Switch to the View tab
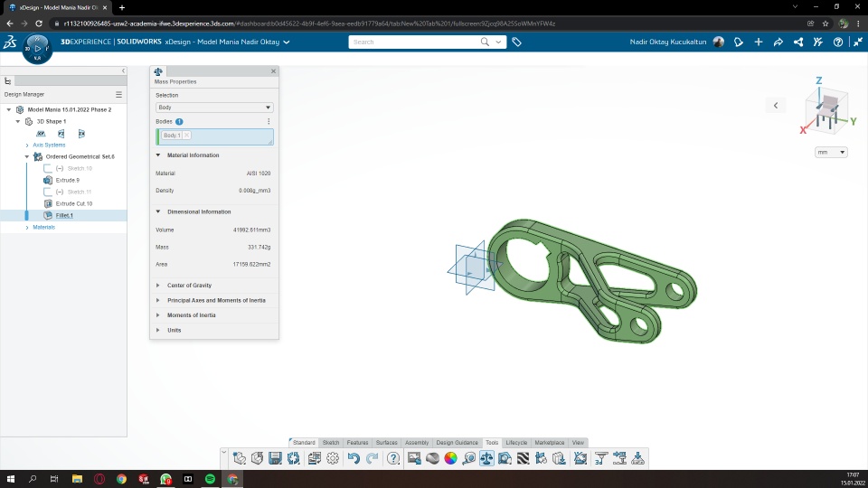 pos(578,443)
